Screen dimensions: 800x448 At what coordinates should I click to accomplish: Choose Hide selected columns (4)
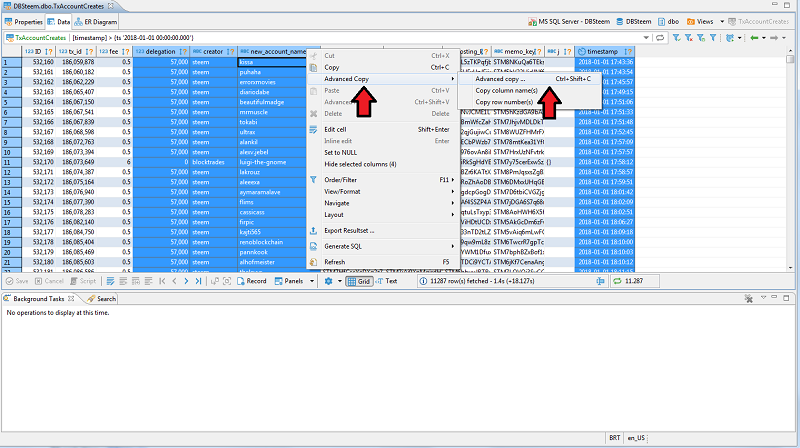(x=383, y=164)
